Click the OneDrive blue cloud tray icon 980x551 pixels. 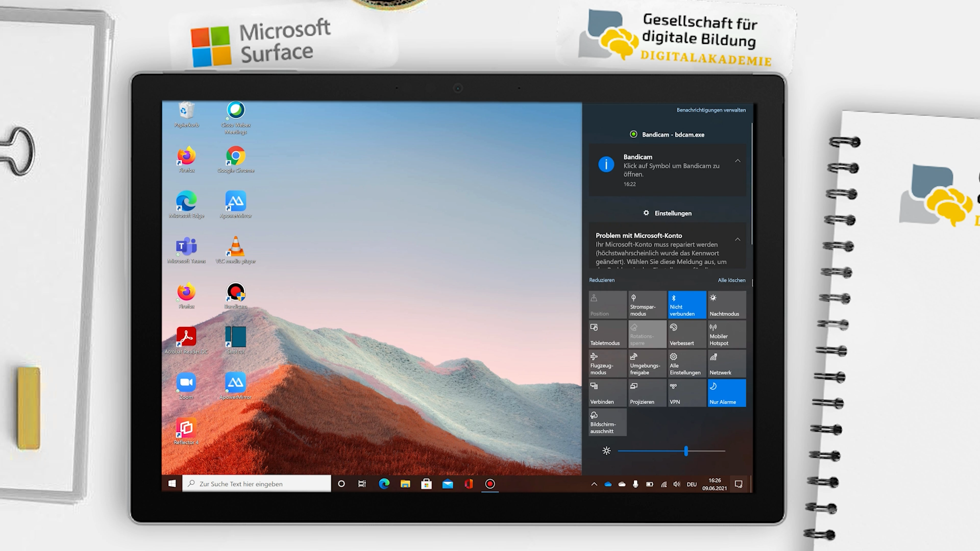tap(608, 484)
